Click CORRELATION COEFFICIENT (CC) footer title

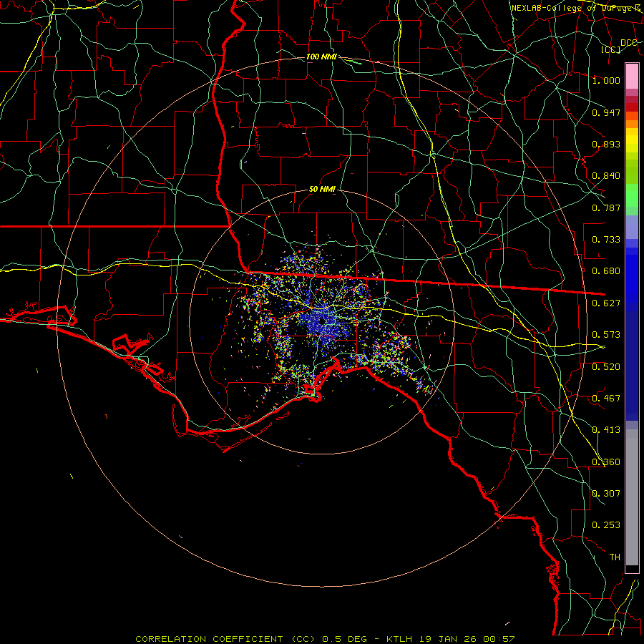225,639
